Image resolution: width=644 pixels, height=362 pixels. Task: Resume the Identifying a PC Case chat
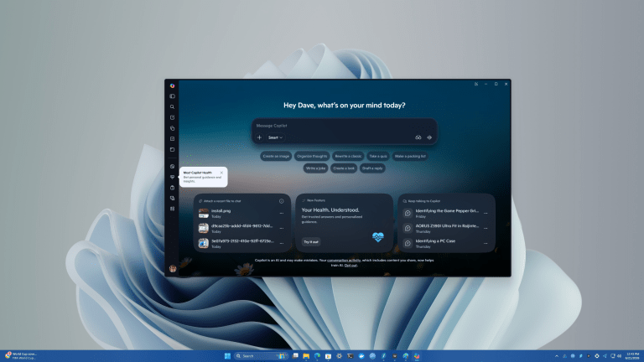(442, 243)
